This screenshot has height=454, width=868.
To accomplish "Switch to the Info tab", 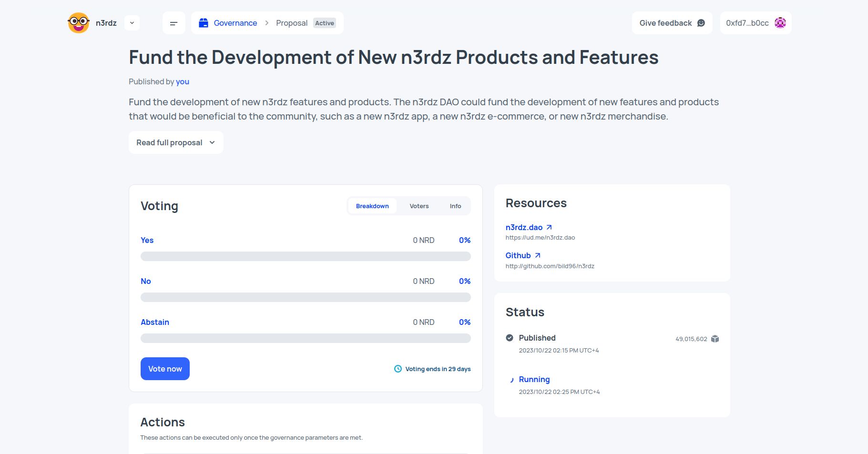I will (455, 206).
